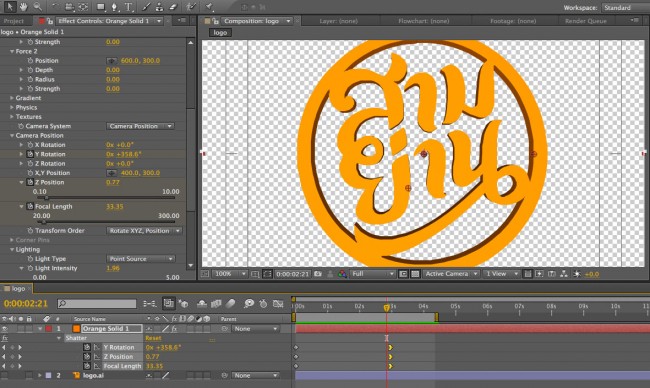Open the Full resolution dropdown
Image resolution: width=650 pixels, height=388 pixels.
point(372,274)
